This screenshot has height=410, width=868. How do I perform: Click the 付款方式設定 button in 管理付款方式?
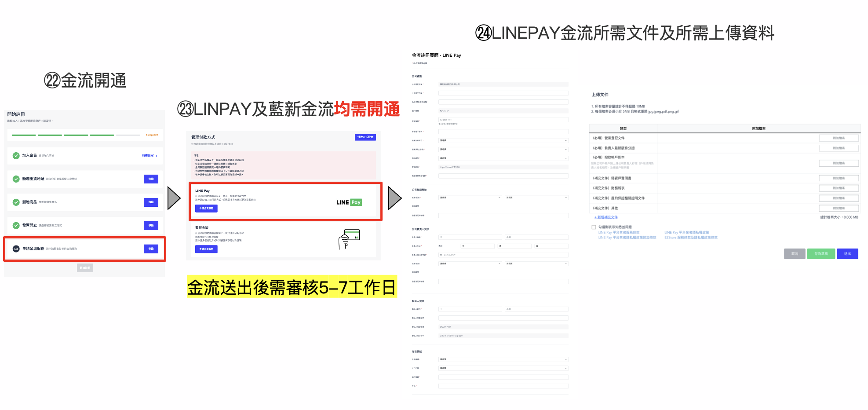coord(365,137)
